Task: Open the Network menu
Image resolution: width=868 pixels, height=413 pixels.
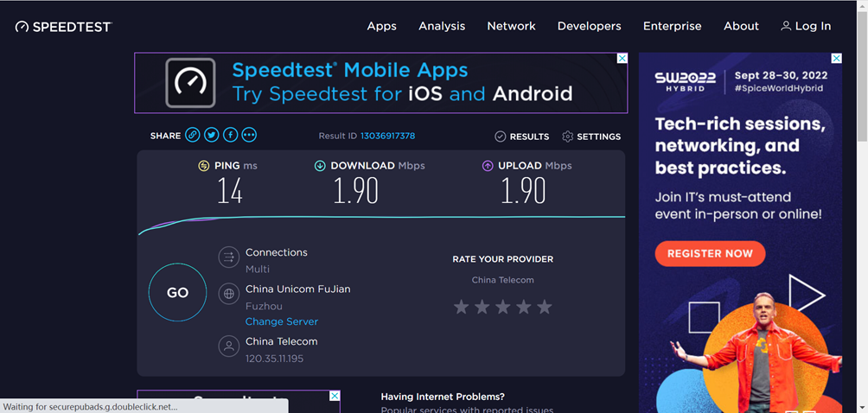Action: click(x=512, y=26)
